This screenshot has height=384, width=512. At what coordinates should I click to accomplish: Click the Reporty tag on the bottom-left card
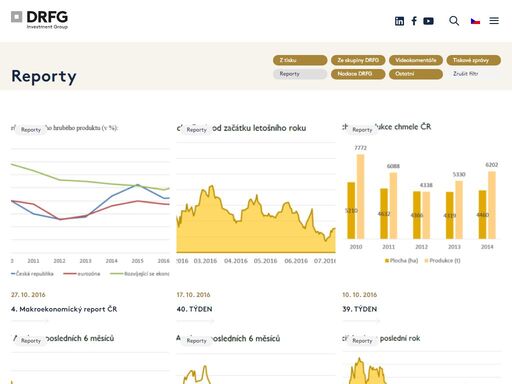(31, 341)
